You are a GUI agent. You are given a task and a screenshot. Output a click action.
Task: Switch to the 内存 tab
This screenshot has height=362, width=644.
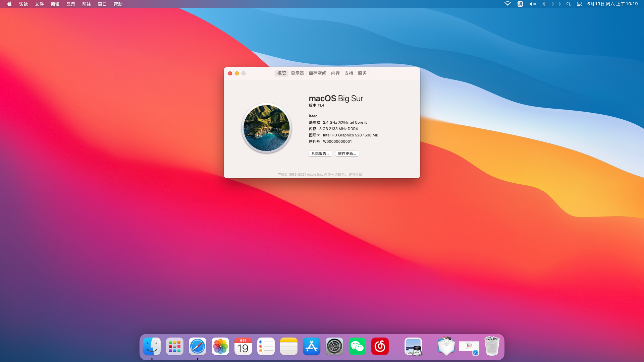click(x=335, y=73)
